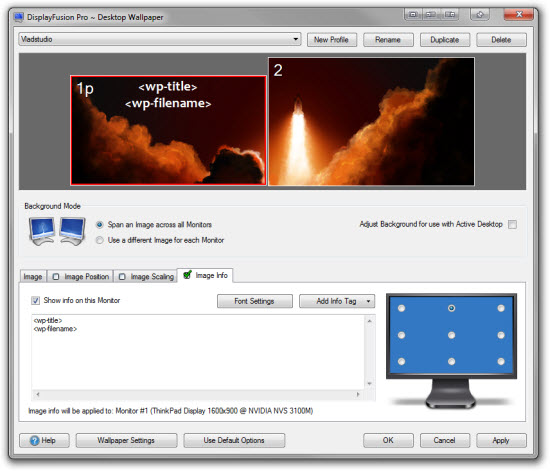Viewport: 550px width, 471px height.
Task: Switch to the Image Position tab
Action: tap(81, 277)
